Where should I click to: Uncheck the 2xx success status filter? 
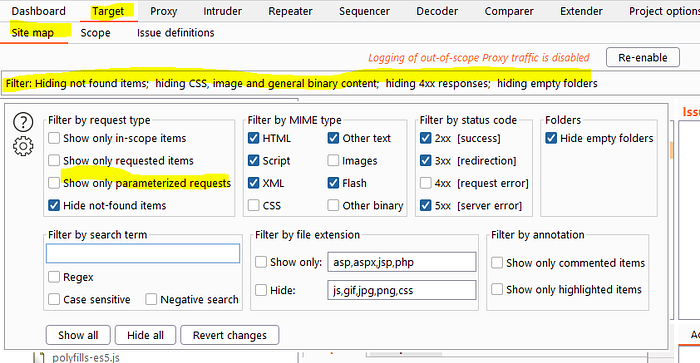[426, 138]
